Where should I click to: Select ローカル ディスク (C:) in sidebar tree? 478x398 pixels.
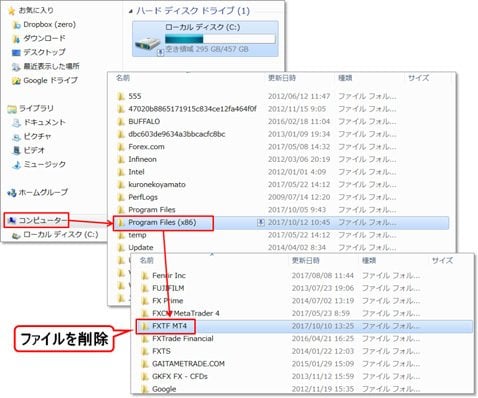[55, 235]
